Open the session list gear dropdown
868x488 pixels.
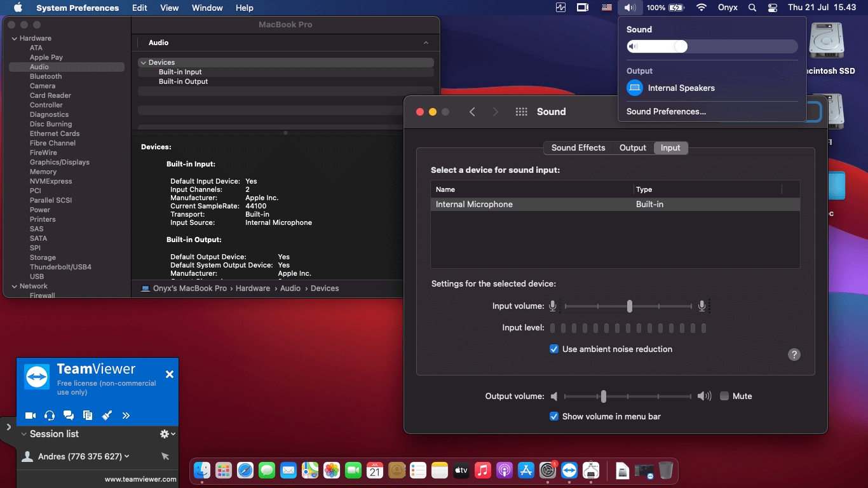167,434
